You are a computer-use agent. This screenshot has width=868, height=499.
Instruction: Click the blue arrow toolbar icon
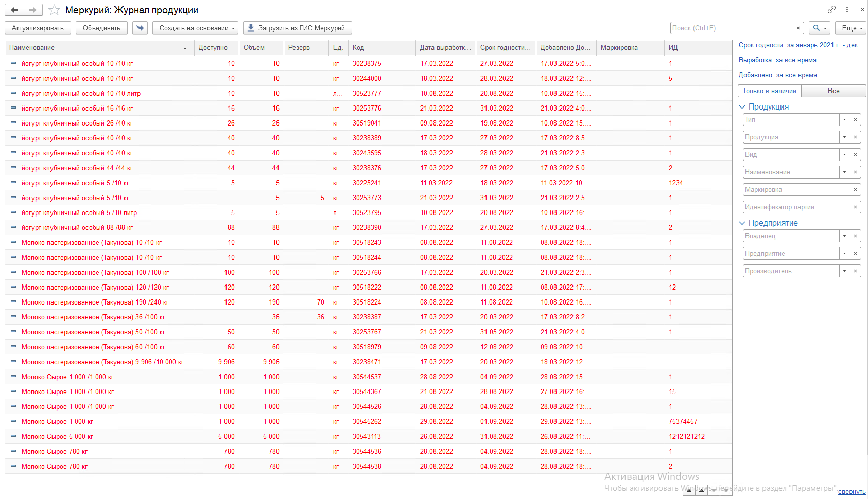[x=140, y=28]
